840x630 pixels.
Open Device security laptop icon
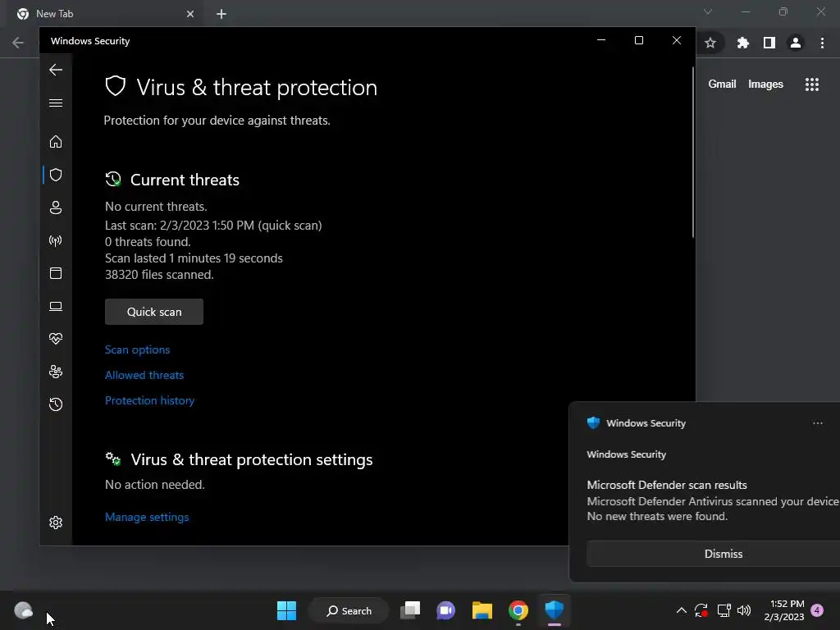56,306
